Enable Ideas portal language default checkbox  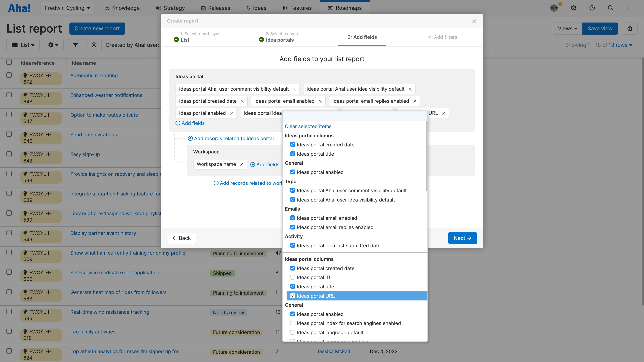pyautogui.click(x=292, y=332)
